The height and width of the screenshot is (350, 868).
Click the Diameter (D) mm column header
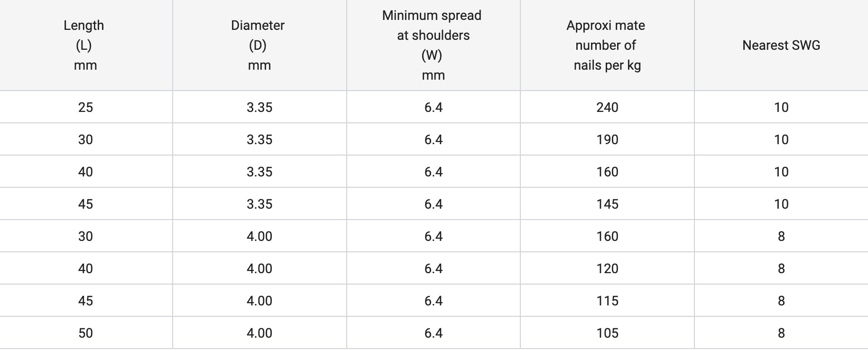[259, 45]
